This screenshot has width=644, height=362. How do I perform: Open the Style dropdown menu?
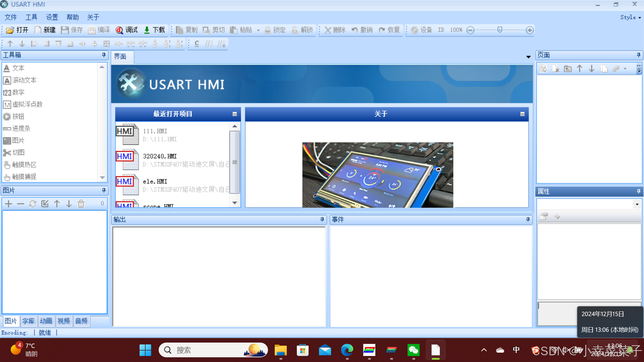coord(630,17)
